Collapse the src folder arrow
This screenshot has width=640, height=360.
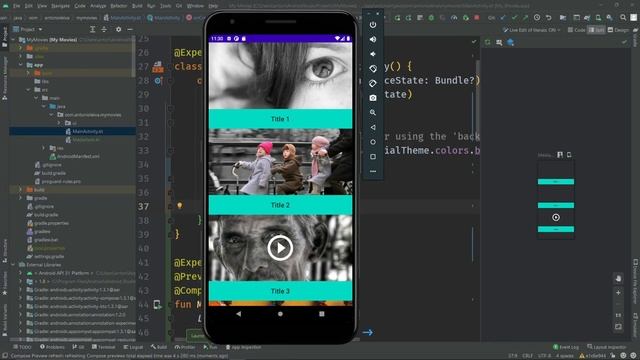coord(29,90)
